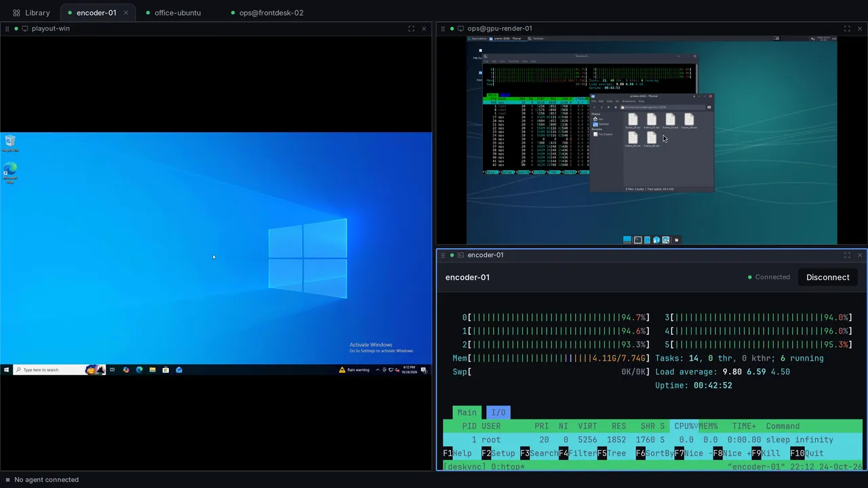Maximize the encoder-01 pane
This screenshot has width=868, height=488.
(847, 255)
